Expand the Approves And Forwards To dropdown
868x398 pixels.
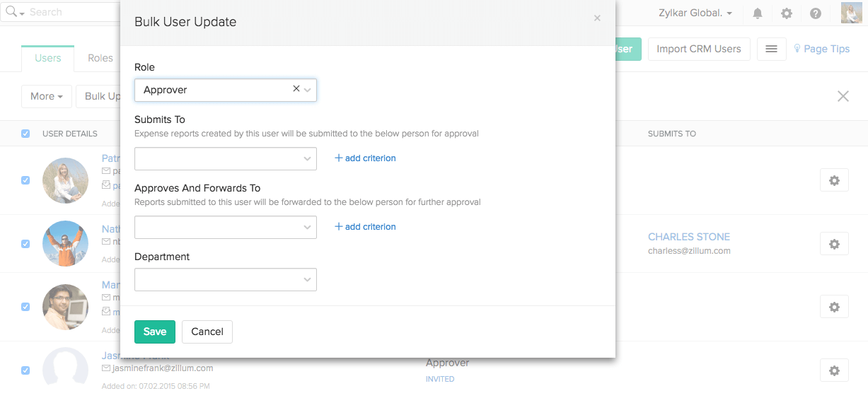[226, 228]
